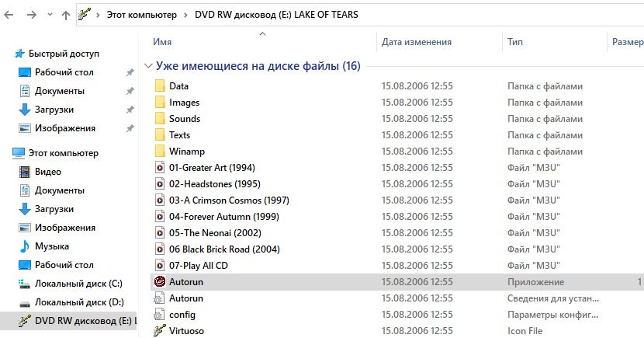Select the Winamp folder icon
The image size is (644, 338).
pyautogui.click(x=160, y=152)
